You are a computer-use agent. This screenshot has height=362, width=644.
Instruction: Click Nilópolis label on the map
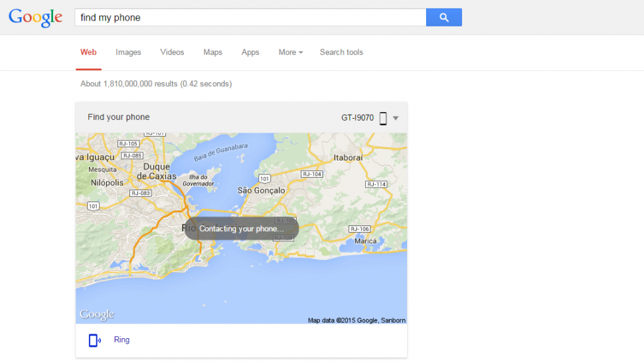(x=107, y=183)
